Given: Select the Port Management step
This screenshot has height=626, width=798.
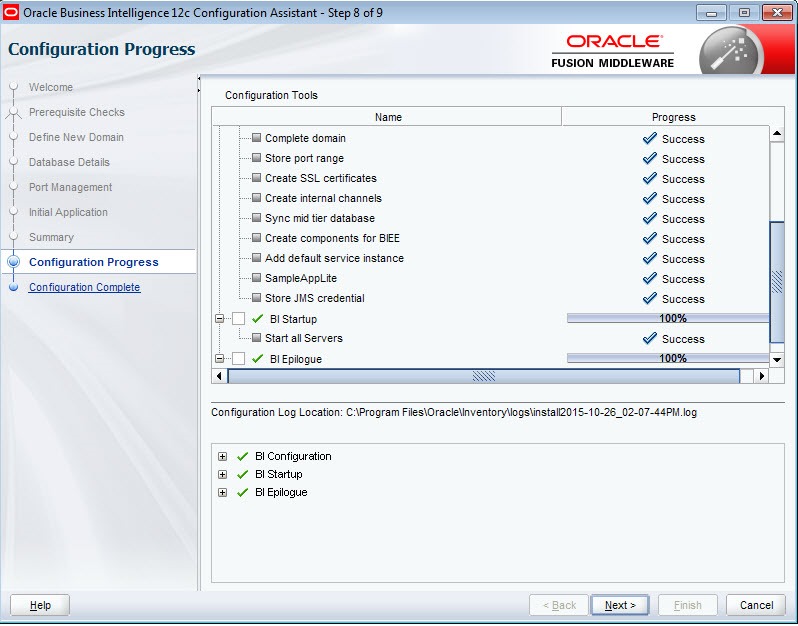Looking at the screenshot, I should (70, 187).
